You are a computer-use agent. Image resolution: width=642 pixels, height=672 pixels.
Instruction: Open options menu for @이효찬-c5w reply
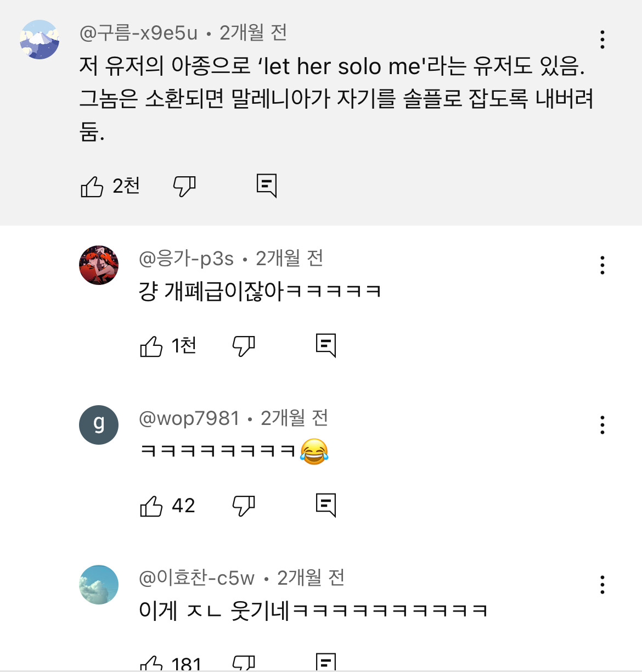click(602, 585)
